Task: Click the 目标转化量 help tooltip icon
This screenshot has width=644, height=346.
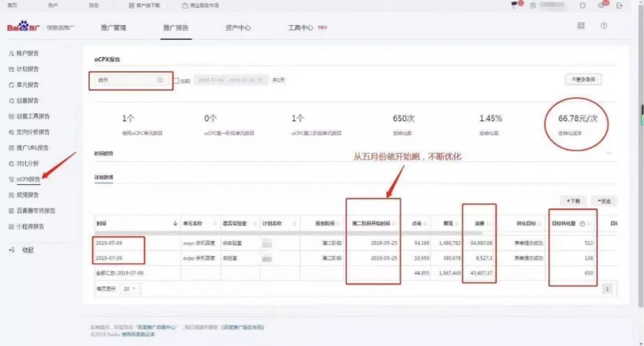Action: point(582,224)
